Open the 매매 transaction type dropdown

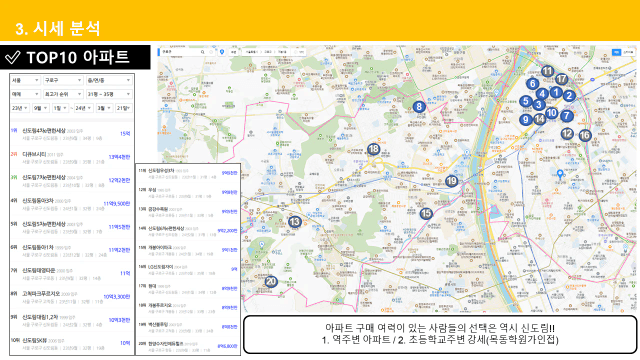pyautogui.click(x=25, y=94)
